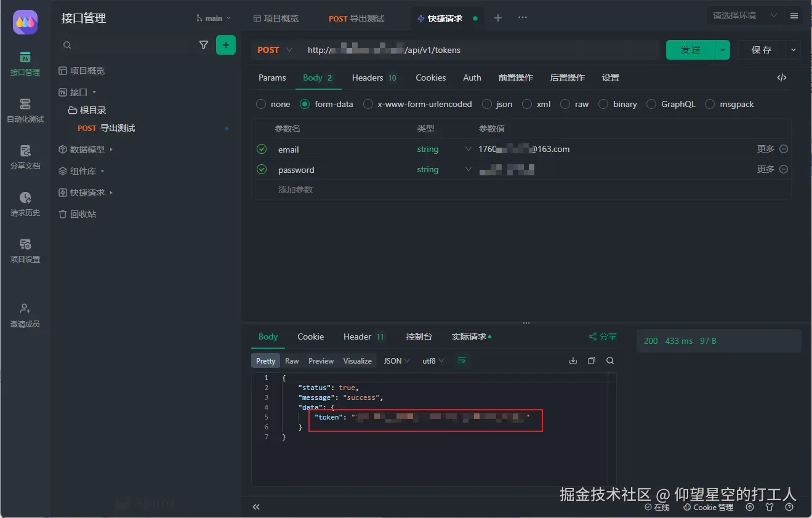Download the response body
812x518 pixels.
(x=573, y=361)
